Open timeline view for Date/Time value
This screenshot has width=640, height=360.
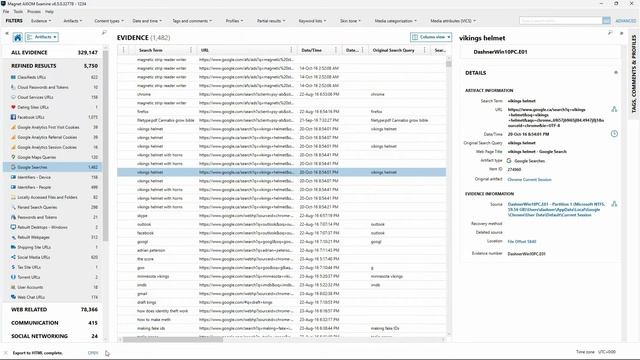click(614, 134)
